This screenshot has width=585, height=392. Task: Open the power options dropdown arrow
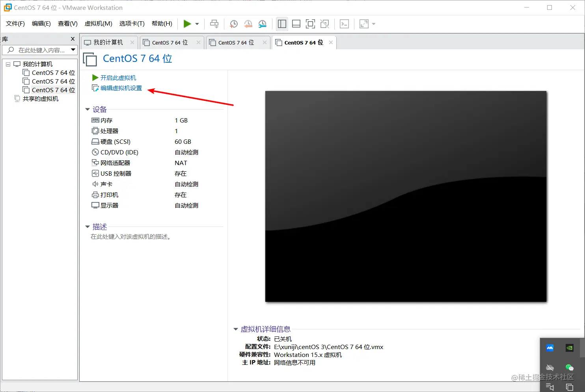coord(197,24)
